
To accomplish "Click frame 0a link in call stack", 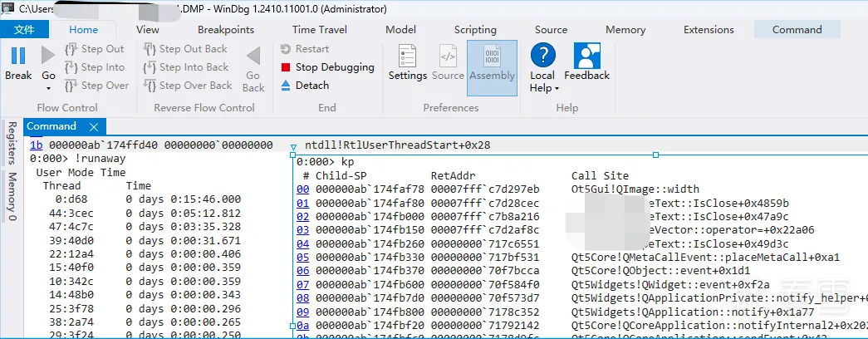I will pos(303,325).
